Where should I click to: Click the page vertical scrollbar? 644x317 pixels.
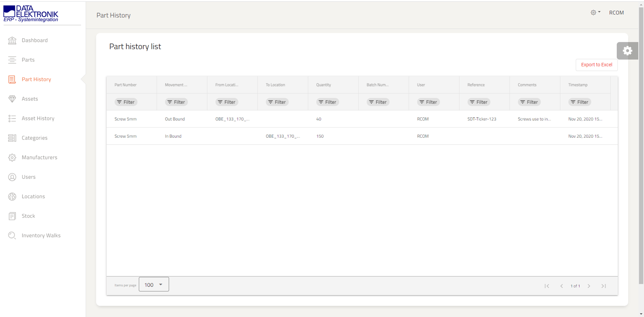point(641,145)
